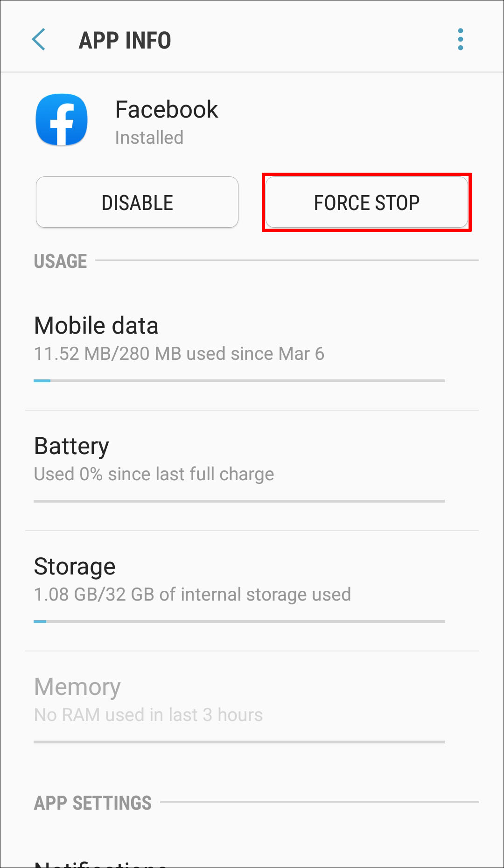Tap the Facebook app icon
The width and height of the screenshot is (504, 868).
(62, 120)
